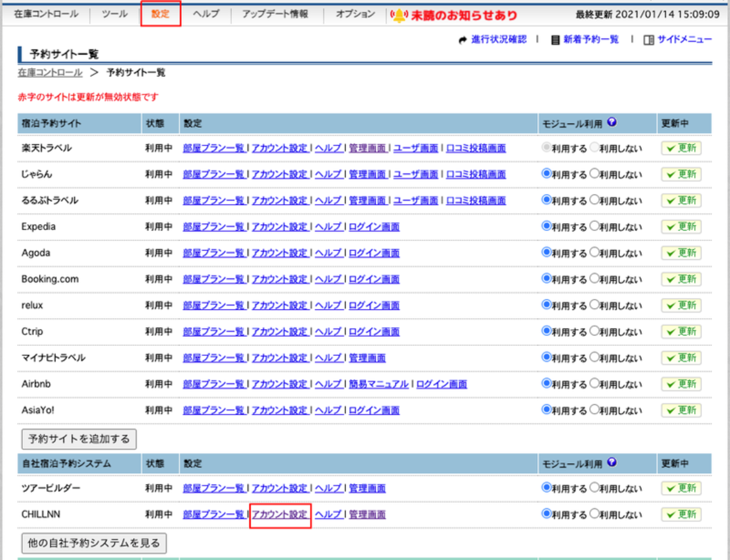Click the green 更新 checkmark for 楽天トラベル

click(681, 148)
